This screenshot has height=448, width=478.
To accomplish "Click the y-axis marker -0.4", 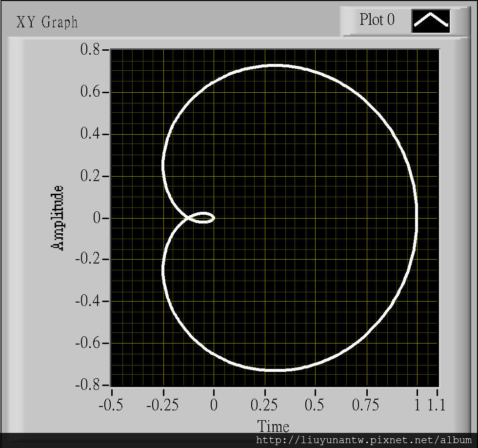I will tap(87, 301).
